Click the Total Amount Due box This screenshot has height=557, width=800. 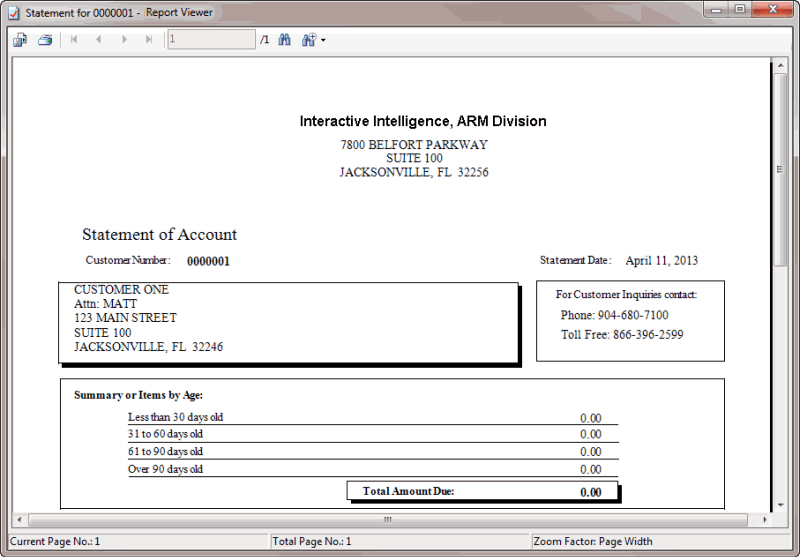[482, 492]
